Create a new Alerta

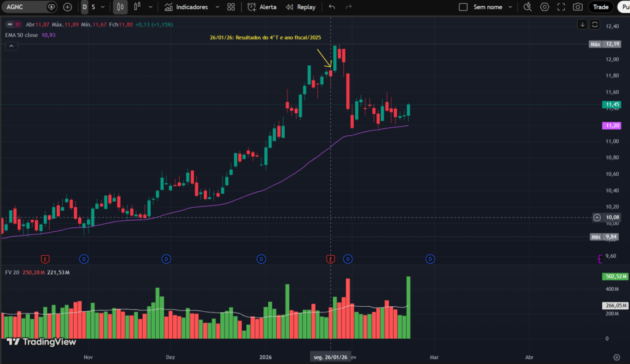(265, 7)
